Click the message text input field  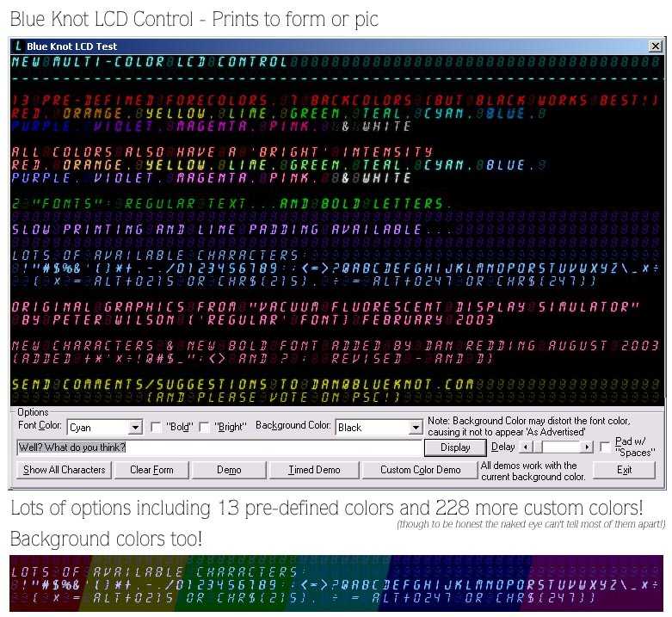[219, 447]
